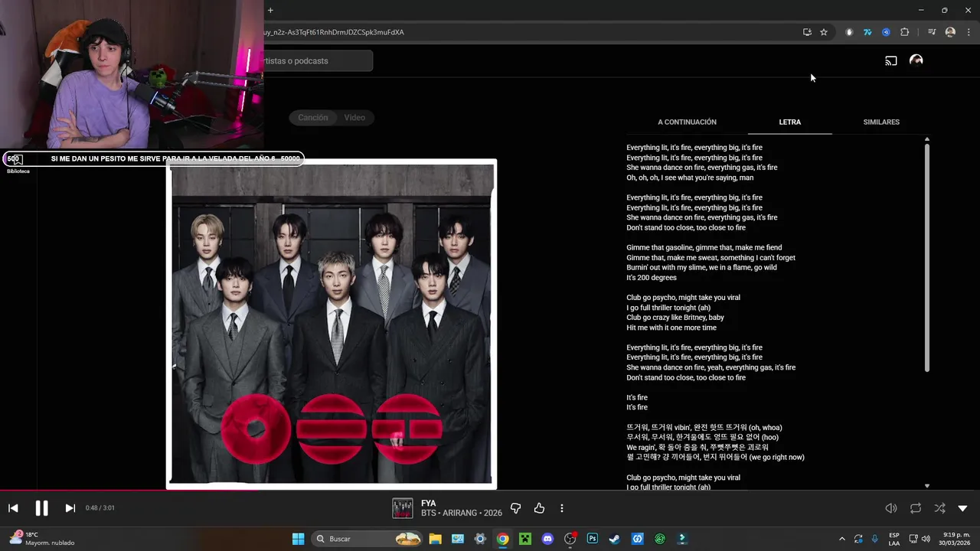Click lyric "Hit me with it one more time"
The width and height of the screenshot is (980, 551).
671,328
